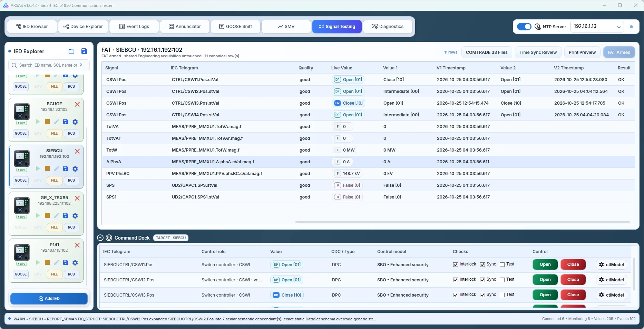Stop SIEBCU connection with square icon
The height and width of the screenshot is (329, 644).
click(x=47, y=168)
